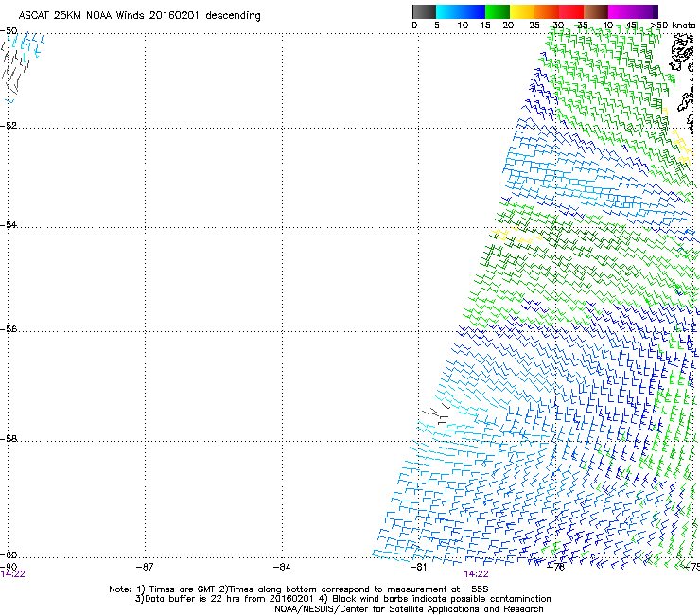
Task: Click the 'NOAA/NESDIS/Center for Satellite Applications and Research' credit
Action: point(409,609)
